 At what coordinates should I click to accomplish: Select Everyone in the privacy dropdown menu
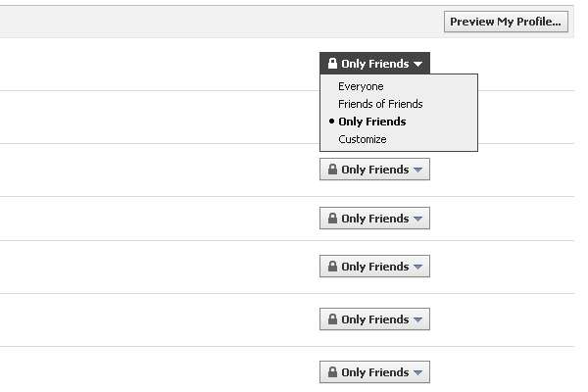pos(361,86)
